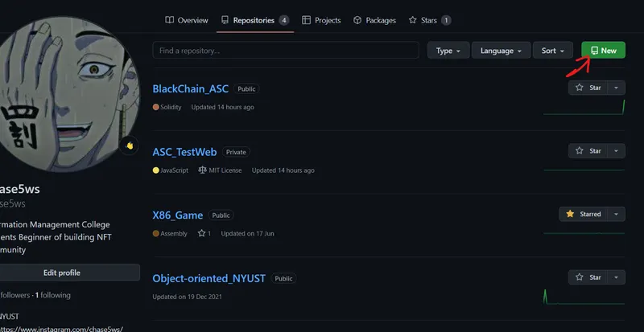Click the Repositories count badge 4

click(284, 20)
